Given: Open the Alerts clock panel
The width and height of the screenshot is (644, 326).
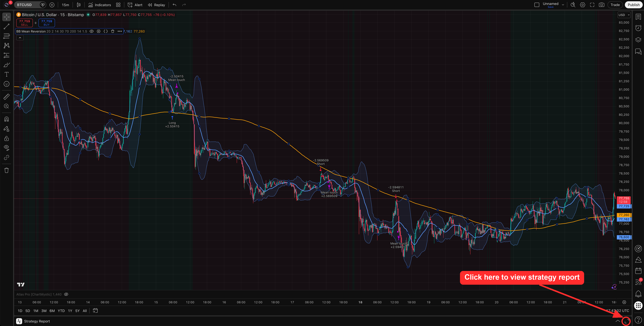Looking at the screenshot, I should tap(638, 28).
